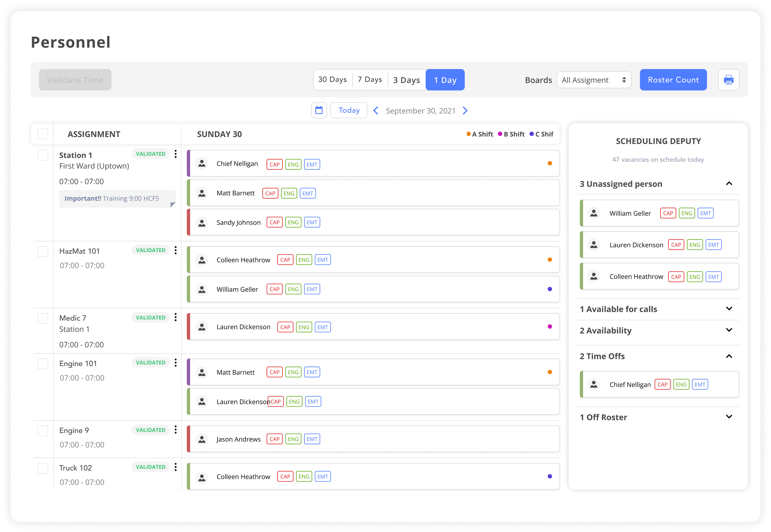Click the CAP badge on Sandy Johnson

point(274,222)
